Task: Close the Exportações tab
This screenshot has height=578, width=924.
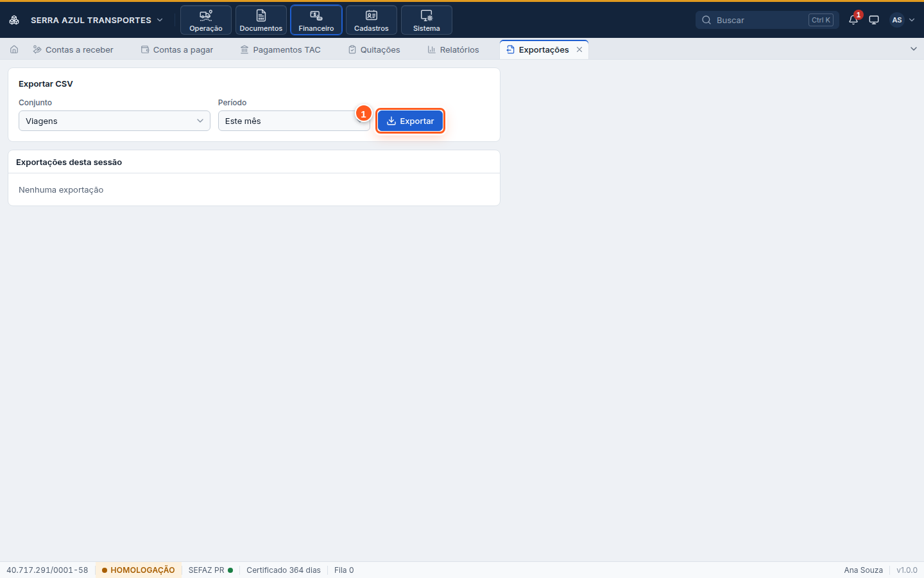Action: point(579,49)
